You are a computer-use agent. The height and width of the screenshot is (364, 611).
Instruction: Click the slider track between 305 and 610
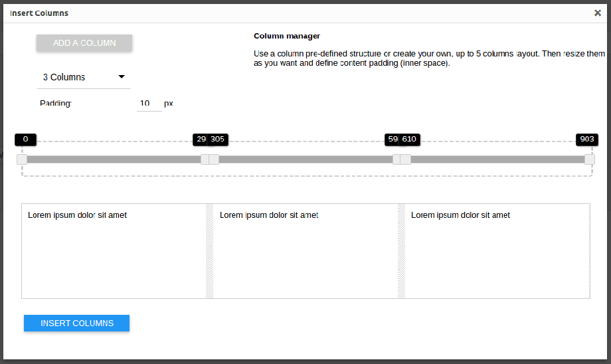[305, 159]
